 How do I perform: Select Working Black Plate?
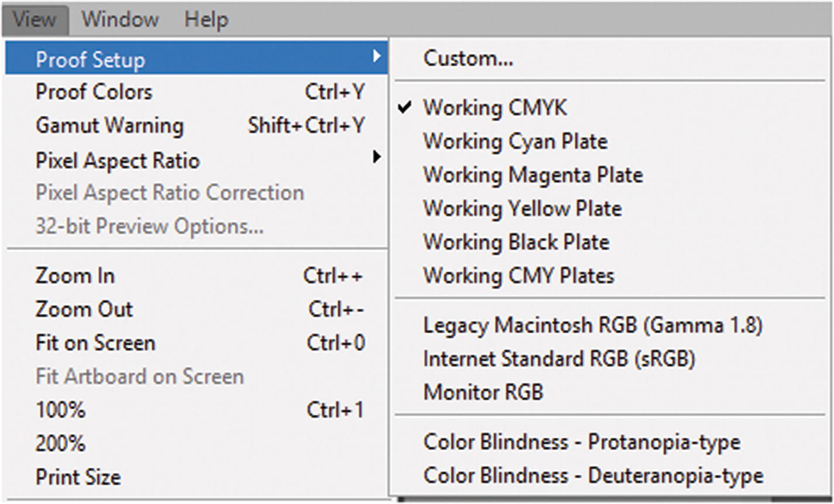pyautogui.click(x=516, y=242)
